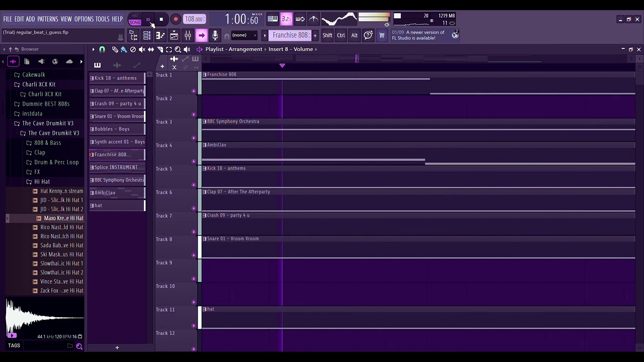Select the Slip tool in Playlist
Screen dimensions: 644x362
(x=151, y=49)
